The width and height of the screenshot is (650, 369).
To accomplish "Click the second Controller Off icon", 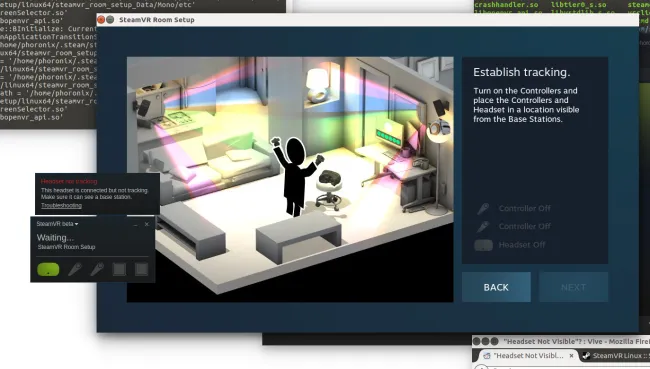I will [483, 227].
